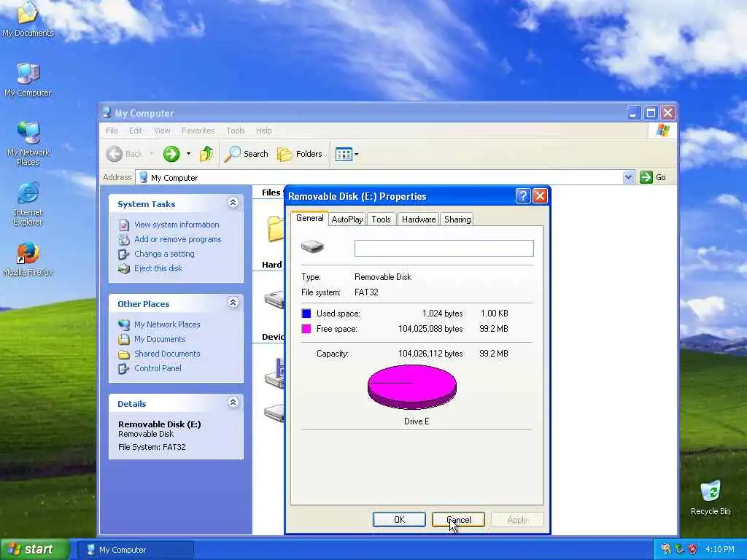Click My Computer taskbar button

136,550
